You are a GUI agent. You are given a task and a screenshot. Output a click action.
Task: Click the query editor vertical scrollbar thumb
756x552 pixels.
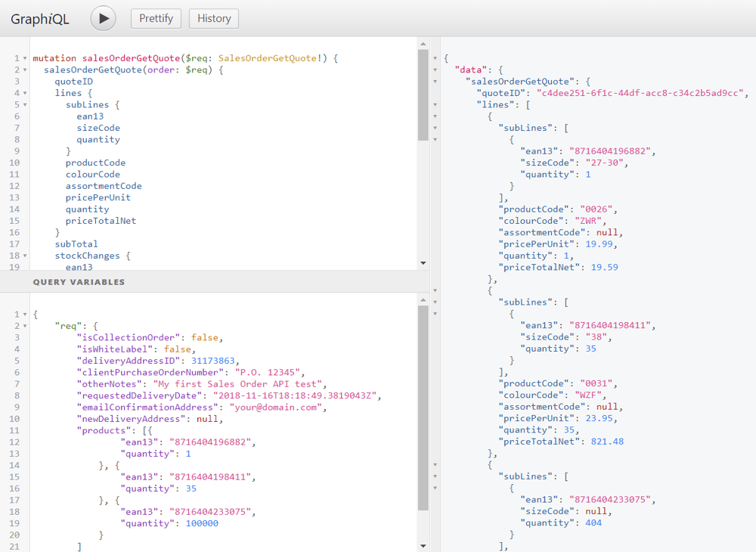pyautogui.click(x=423, y=95)
